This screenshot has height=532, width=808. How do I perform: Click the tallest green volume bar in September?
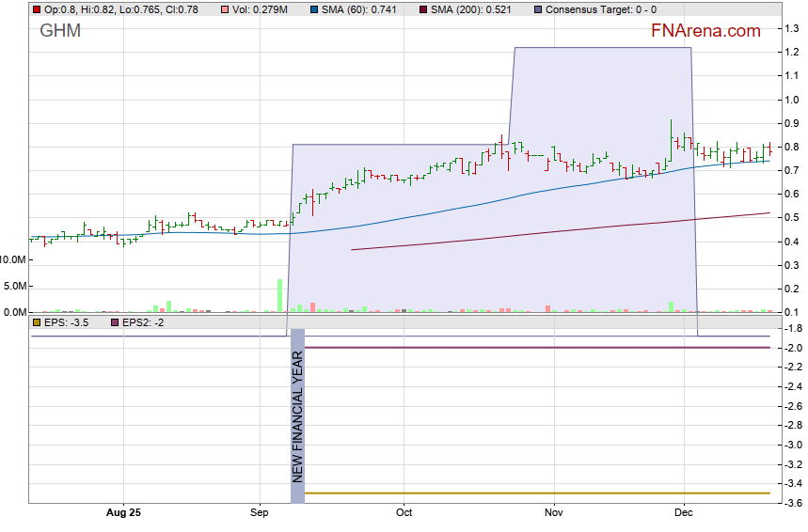[x=280, y=295]
